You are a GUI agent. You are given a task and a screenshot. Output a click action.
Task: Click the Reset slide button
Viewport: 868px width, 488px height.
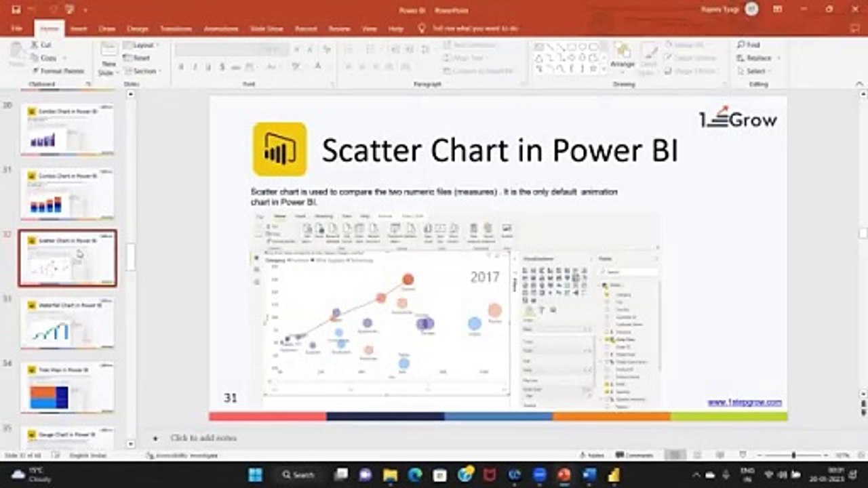pyautogui.click(x=137, y=58)
